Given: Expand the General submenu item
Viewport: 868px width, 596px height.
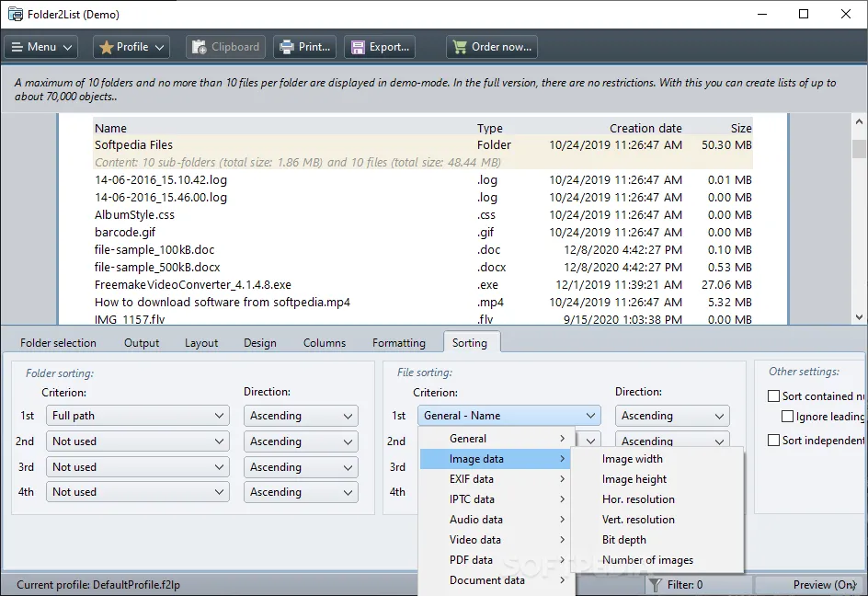Looking at the screenshot, I should point(497,439).
